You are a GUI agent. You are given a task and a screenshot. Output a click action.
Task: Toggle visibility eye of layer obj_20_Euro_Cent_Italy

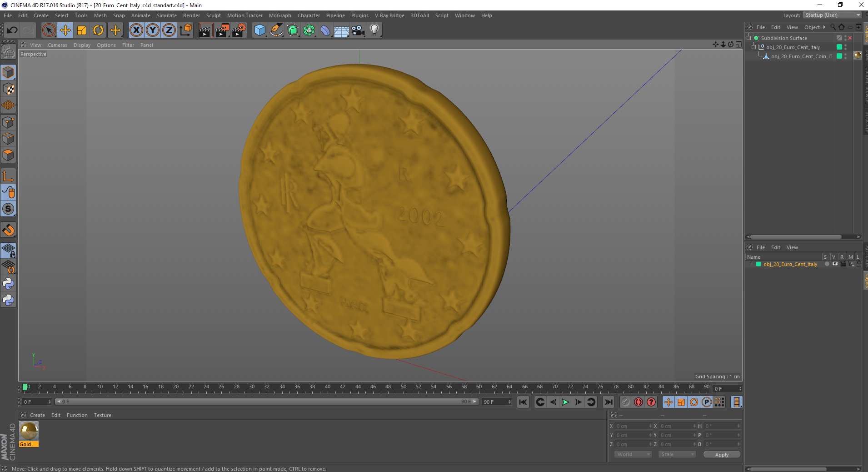coord(835,264)
